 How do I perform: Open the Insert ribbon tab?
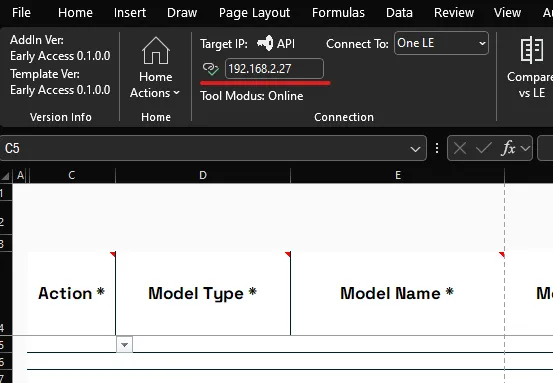130,13
